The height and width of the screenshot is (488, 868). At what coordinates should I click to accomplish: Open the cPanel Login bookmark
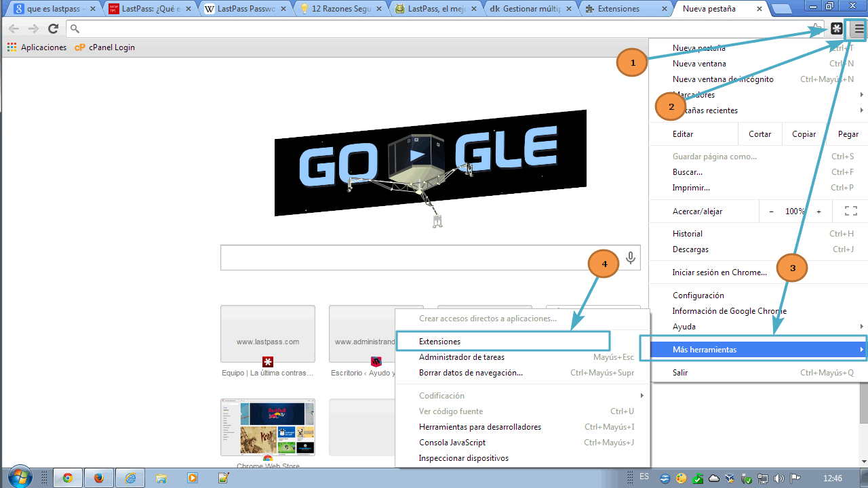pos(104,47)
